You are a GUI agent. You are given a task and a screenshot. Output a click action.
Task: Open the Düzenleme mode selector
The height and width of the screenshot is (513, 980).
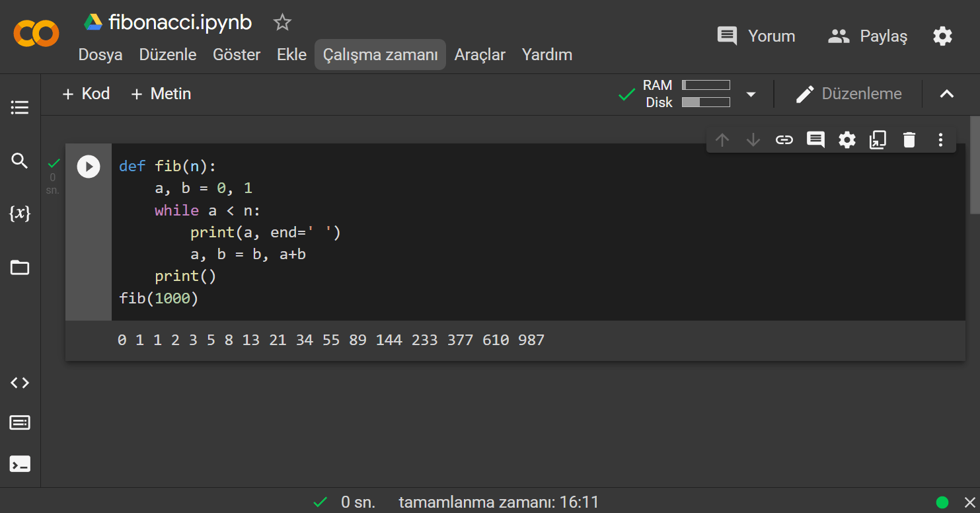click(848, 94)
